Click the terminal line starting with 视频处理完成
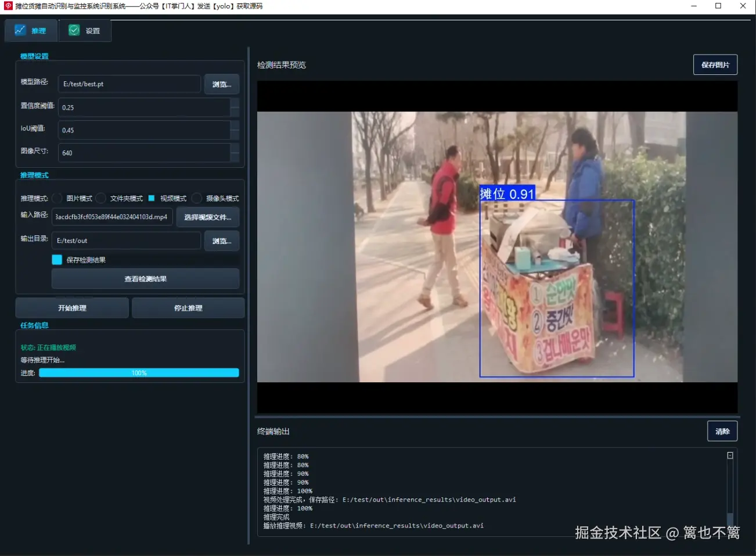 pyautogui.click(x=390, y=500)
